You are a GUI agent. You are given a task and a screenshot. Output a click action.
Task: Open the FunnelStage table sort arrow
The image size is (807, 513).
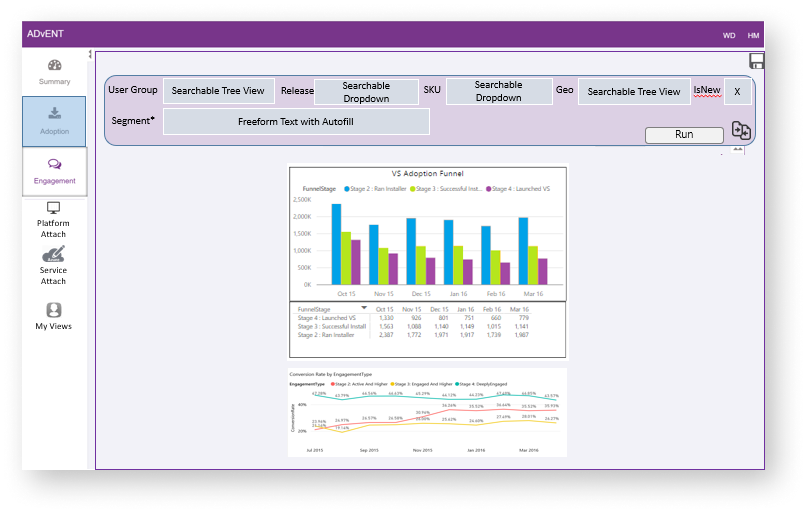click(x=364, y=308)
